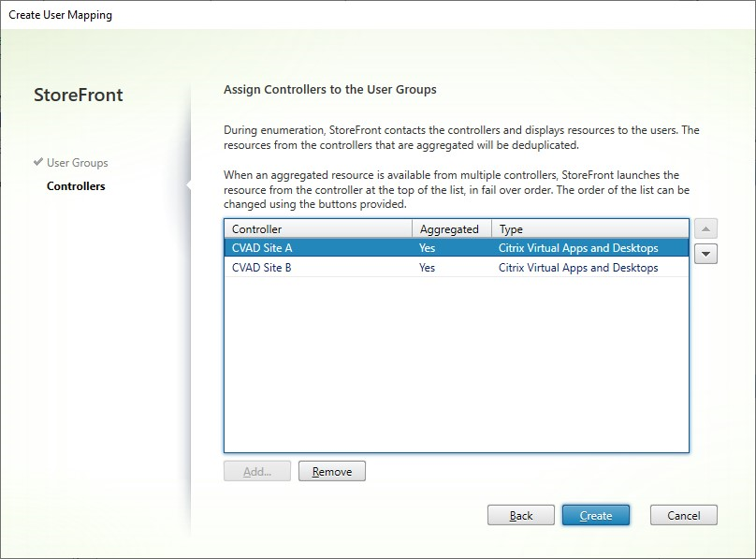Click the Create User Mapping title bar

61,14
